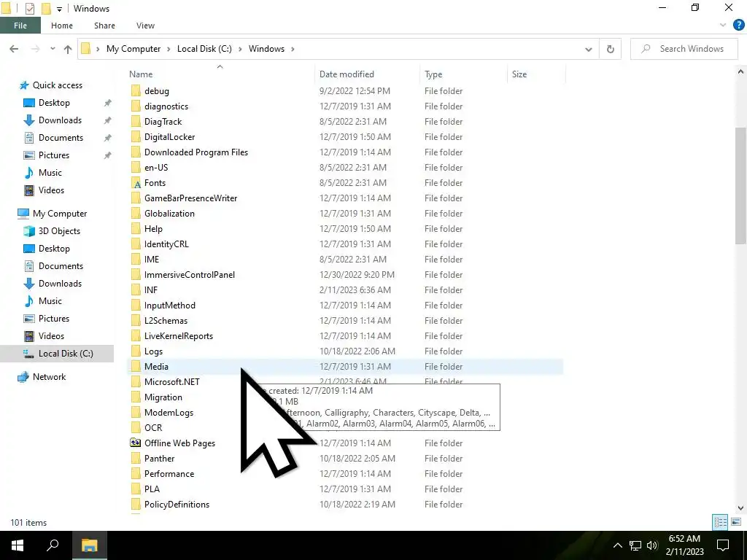The image size is (747, 560).
Task: Click Local Disk (C:) in the breadcrumb
Action: point(204,49)
